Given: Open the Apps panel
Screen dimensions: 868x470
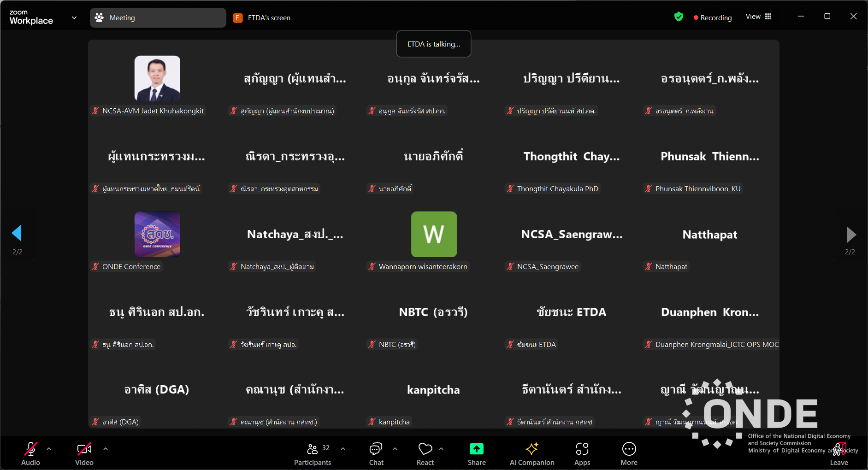Looking at the screenshot, I should coord(582,454).
